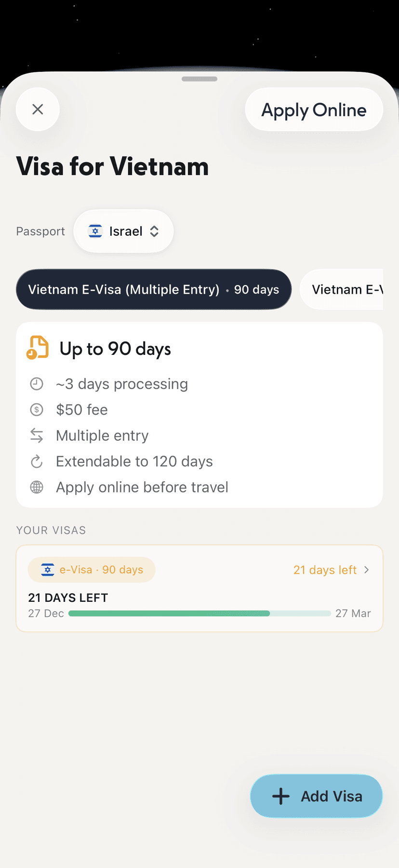Click the refresh icon beside Extendable to 120 days
The width and height of the screenshot is (399, 868).
[x=37, y=461]
